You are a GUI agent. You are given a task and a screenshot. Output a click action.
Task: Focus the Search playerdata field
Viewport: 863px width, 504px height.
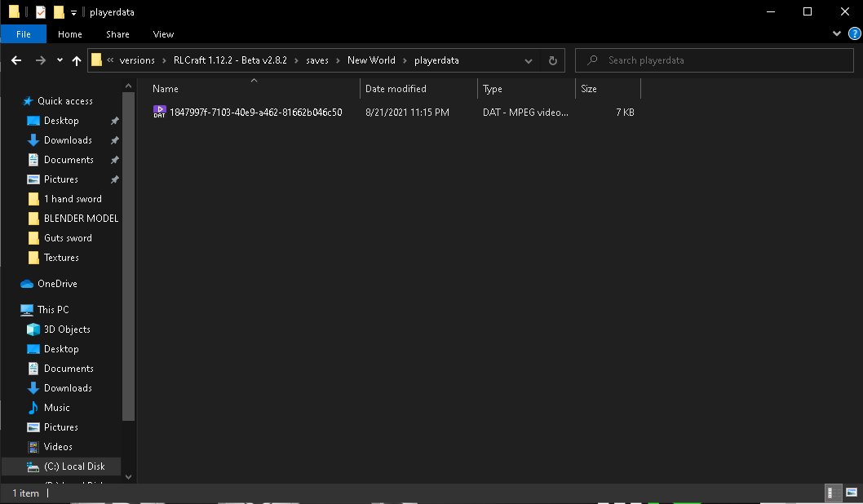tap(715, 60)
